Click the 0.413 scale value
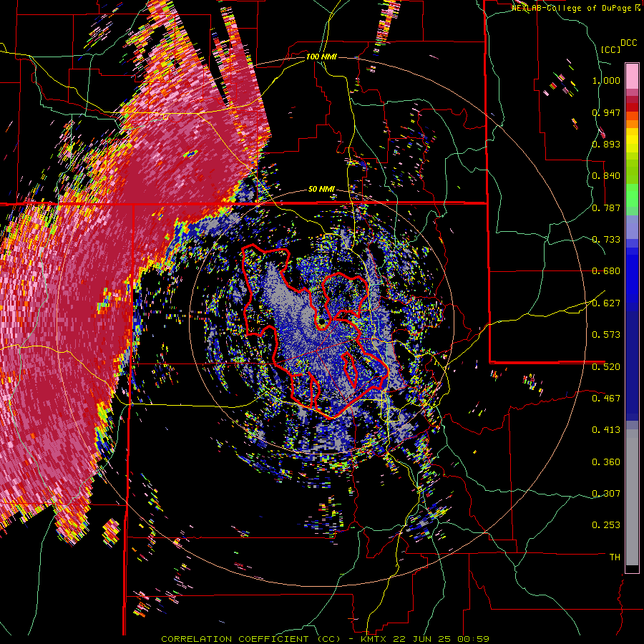The image size is (644, 644). (x=606, y=430)
